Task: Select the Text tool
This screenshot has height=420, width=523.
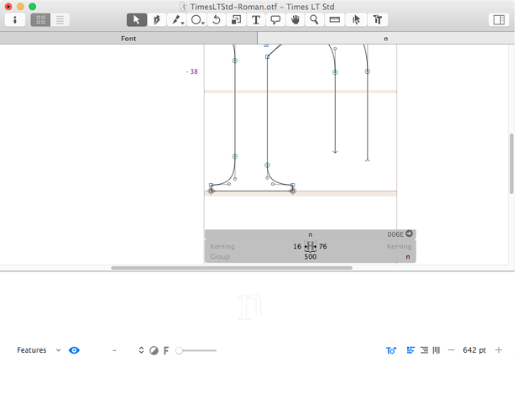Action: click(x=255, y=19)
